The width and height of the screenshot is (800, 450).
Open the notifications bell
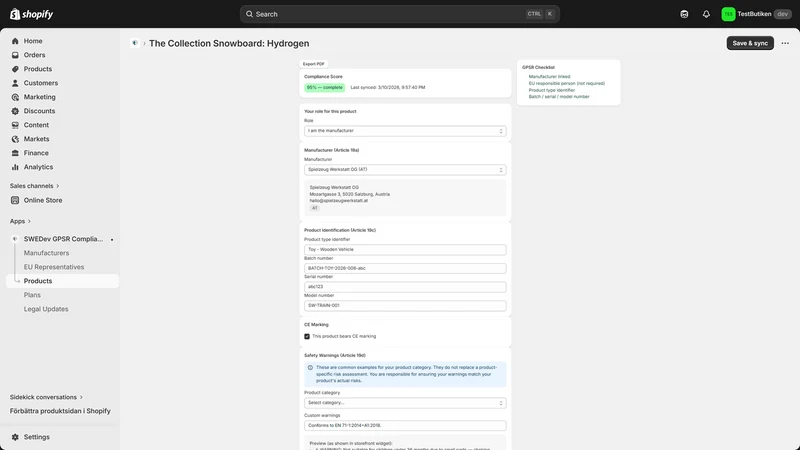point(706,14)
